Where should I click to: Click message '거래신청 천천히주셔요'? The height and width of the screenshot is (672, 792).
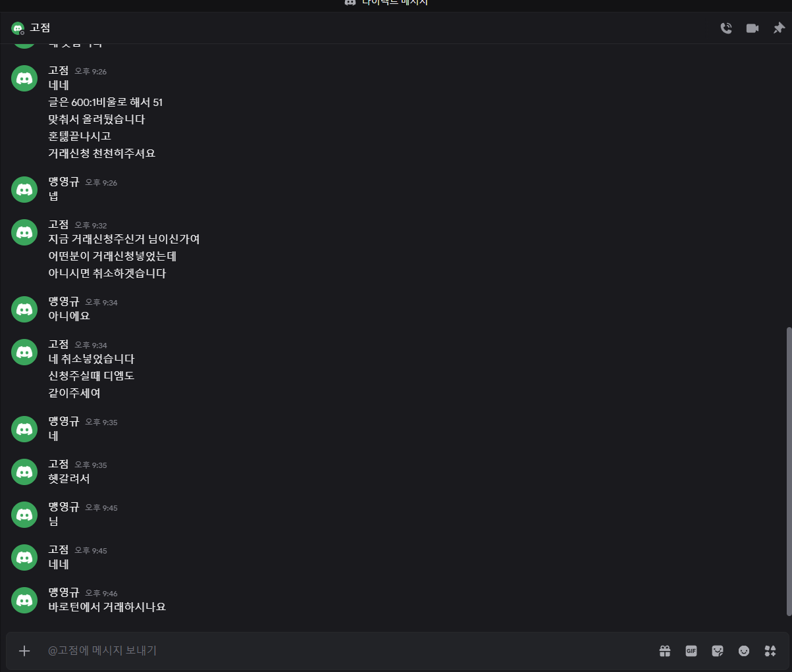[102, 153]
